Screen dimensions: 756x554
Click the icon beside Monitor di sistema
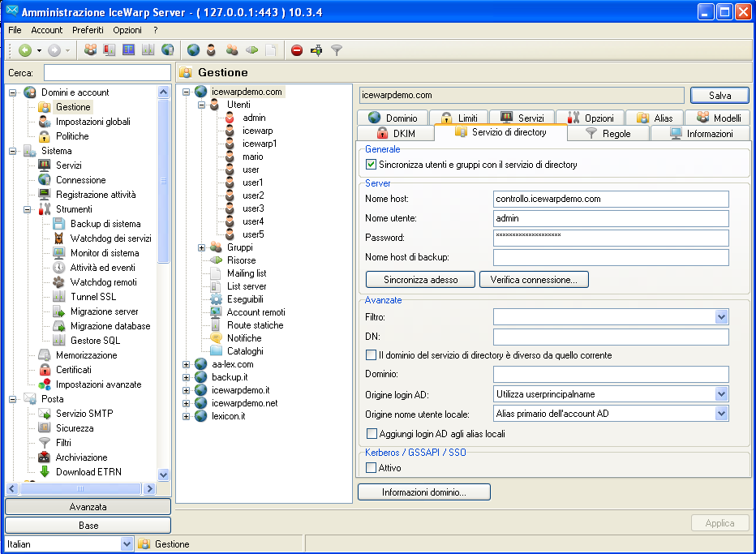click(x=59, y=253)
